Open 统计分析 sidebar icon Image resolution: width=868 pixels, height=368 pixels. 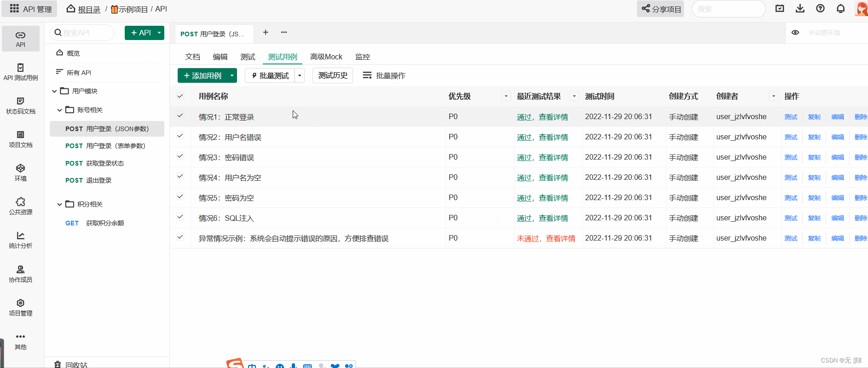click(21, 240)
